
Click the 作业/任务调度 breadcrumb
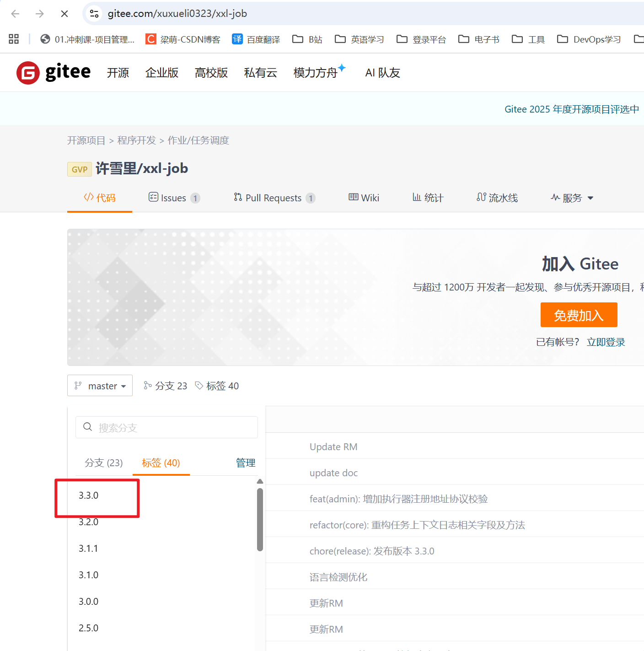199,140
